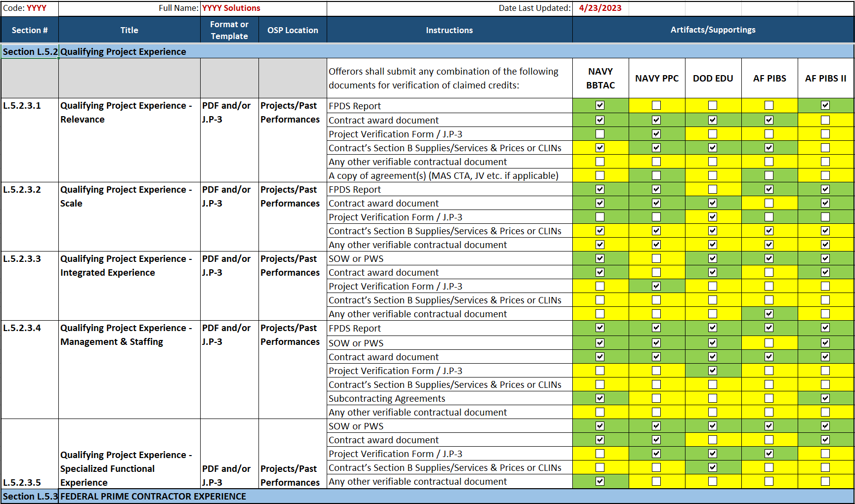Click the DOD EDU column heading
This screenshot has width=855, height=504.
[x=713, y=78]
